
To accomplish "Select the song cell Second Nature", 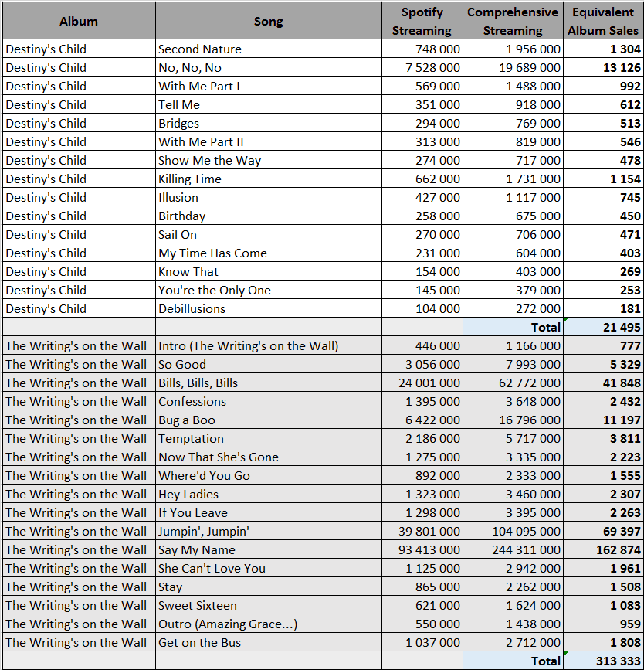I will [269, 49].
